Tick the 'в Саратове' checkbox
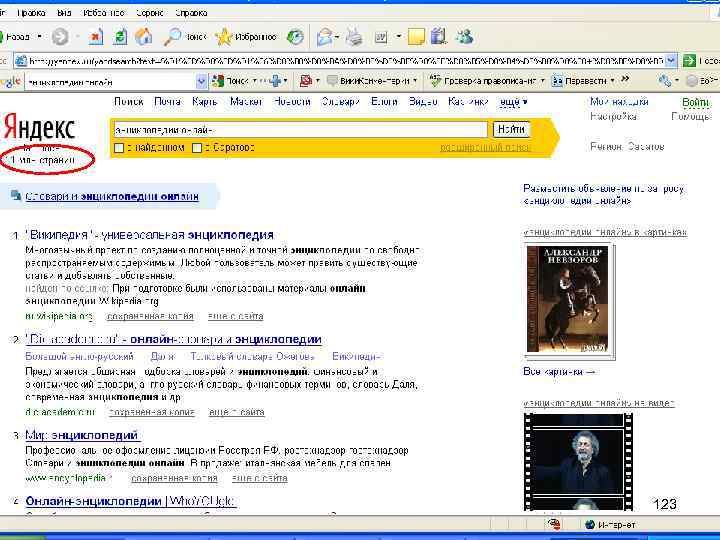 [x=197, y=148]
